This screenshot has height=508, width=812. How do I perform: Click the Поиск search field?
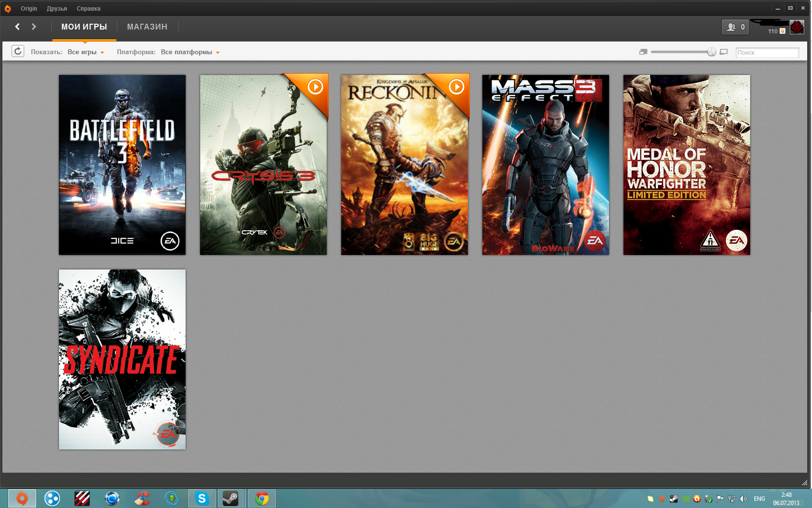point(767,52)
